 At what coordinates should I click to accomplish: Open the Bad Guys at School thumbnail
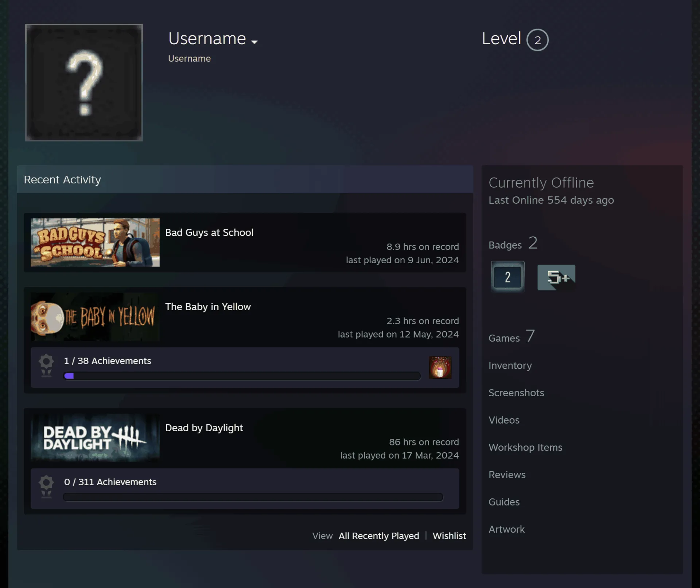pos(95,242)
